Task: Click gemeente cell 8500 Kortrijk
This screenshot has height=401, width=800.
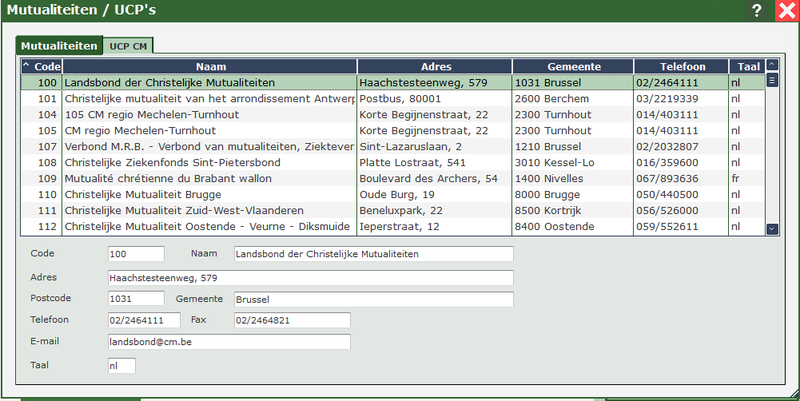Action: coord(573,211)
